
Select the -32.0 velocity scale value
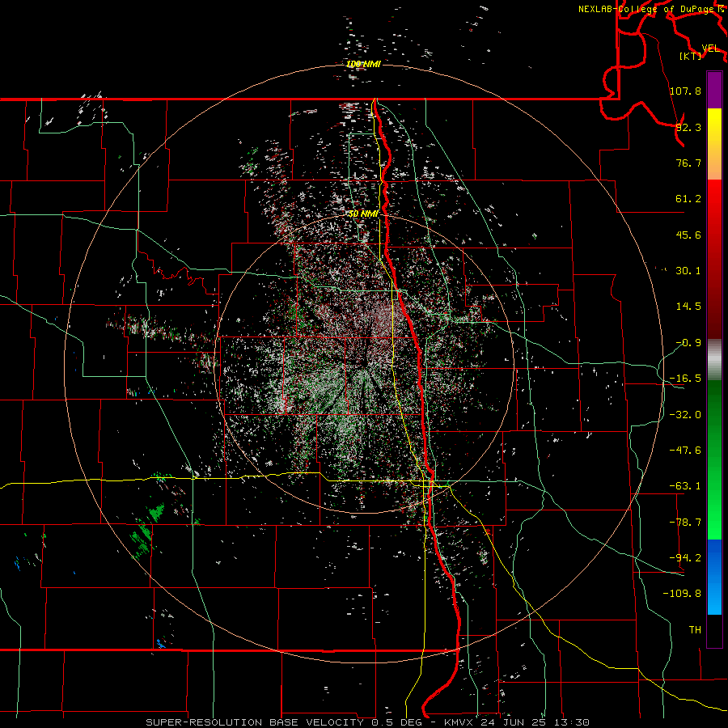tap(685, 415)
